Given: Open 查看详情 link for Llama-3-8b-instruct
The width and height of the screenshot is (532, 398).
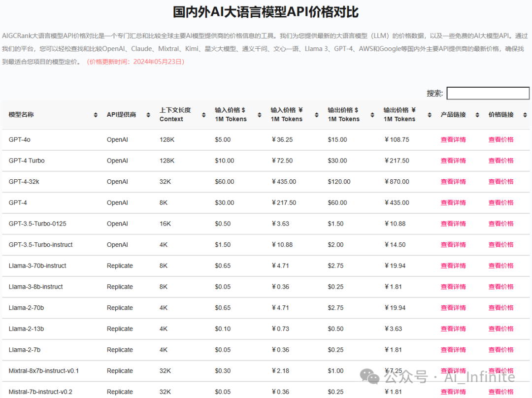Looking at the screenshot, I should point(453,287).
